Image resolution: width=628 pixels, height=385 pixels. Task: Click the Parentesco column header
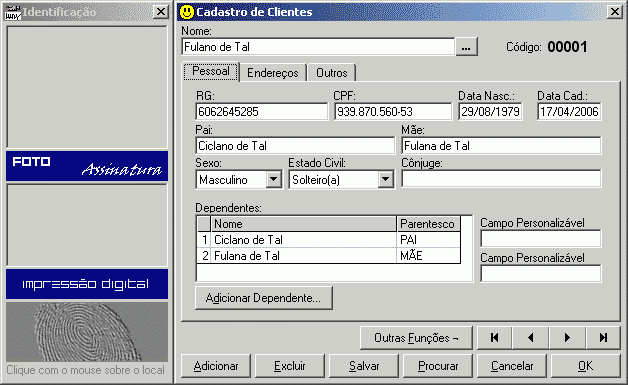[429, 224]
